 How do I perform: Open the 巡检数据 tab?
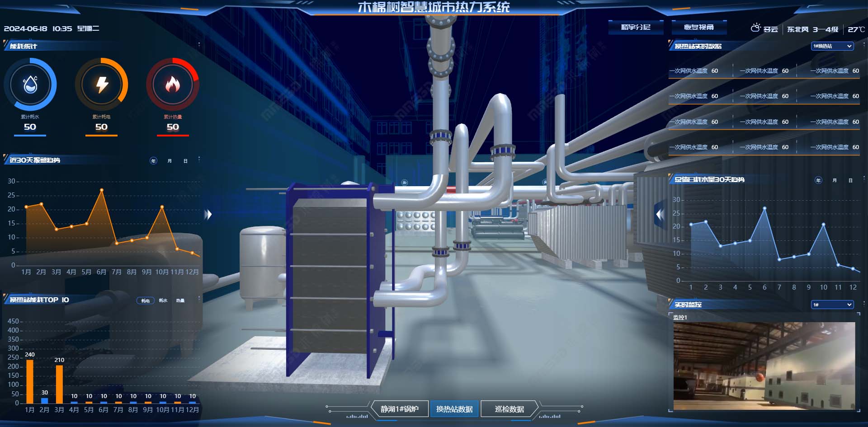tap(509, 409)
